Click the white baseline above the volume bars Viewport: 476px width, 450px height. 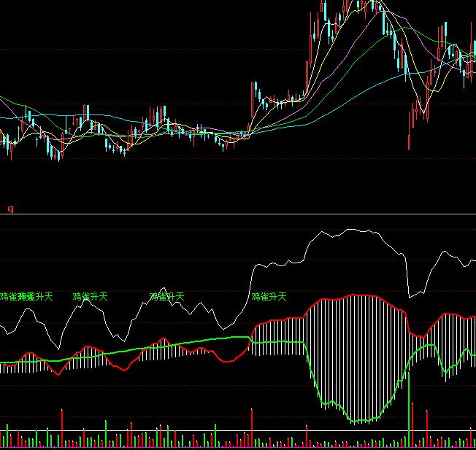238,431
